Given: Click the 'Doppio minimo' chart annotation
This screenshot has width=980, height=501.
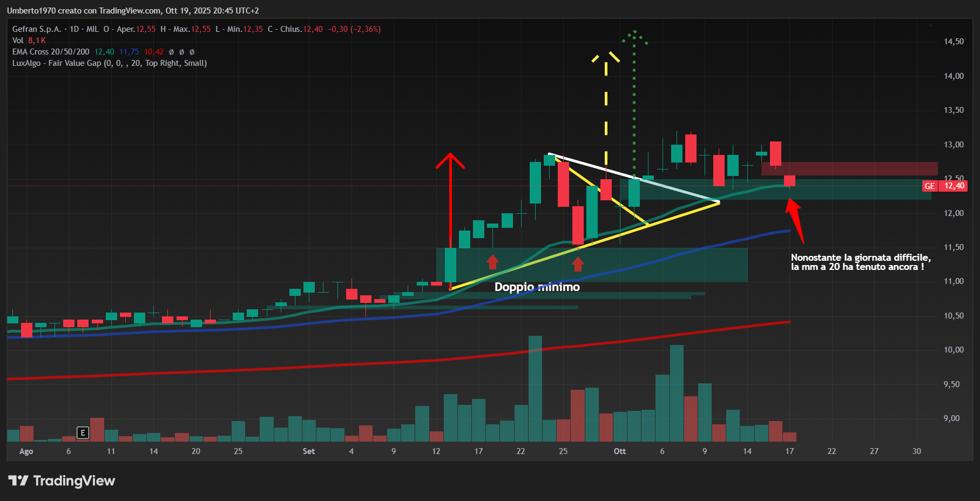Looking at the screenshot, I should pyautogui.click(x=537, y=287).
